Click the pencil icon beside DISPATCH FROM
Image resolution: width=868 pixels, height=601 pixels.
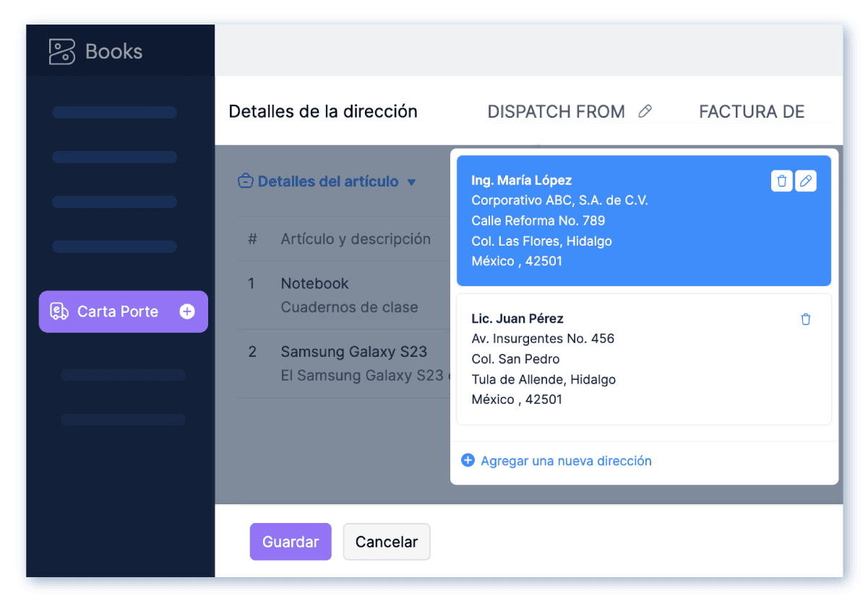tap(646, 111)
